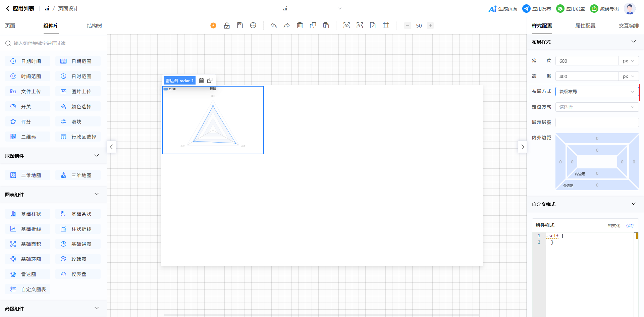Screen dimensions: 644x317
Task: Delete radar chart via its label trash icon
Action: 201,81
